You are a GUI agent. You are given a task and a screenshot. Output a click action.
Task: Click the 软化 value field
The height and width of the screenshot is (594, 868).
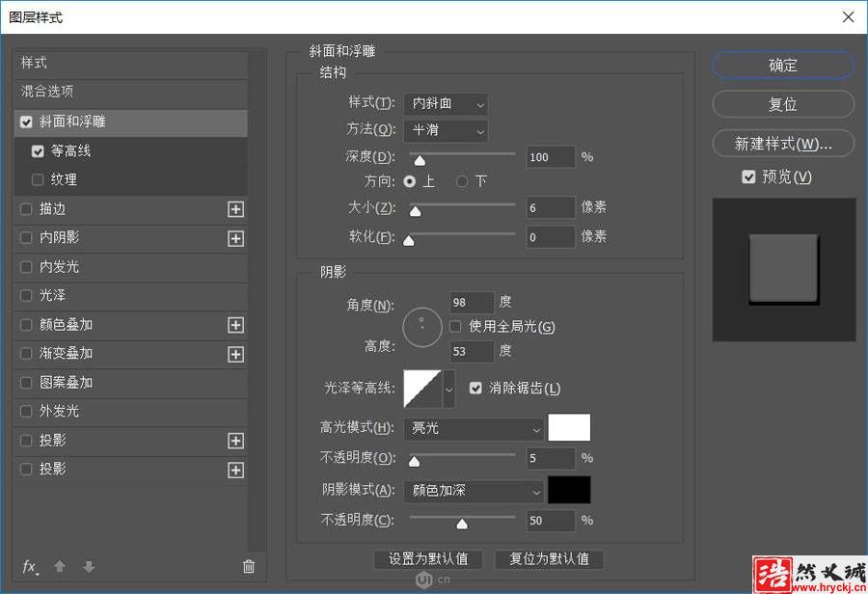pyautogui.click(x=551, y=237)
